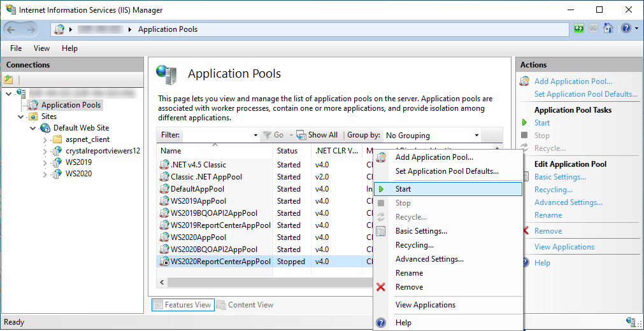Expand the WS2019 tree node
The image size is (644, 331).
[45, 162]
